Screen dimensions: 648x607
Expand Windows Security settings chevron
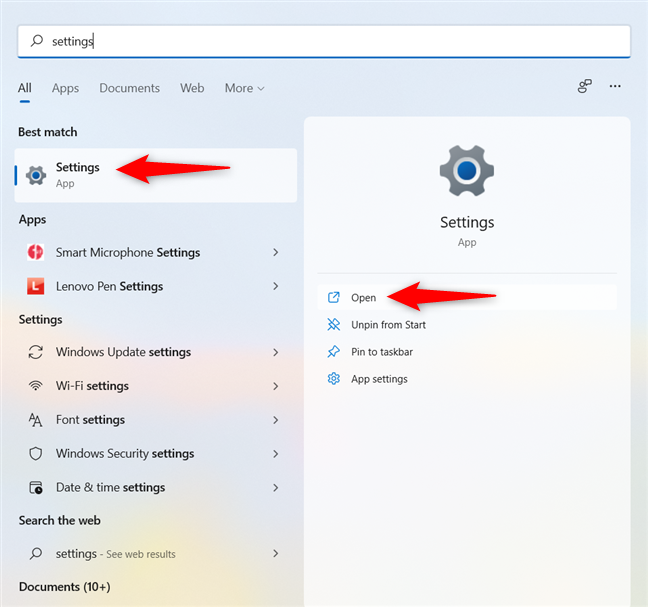276,454
